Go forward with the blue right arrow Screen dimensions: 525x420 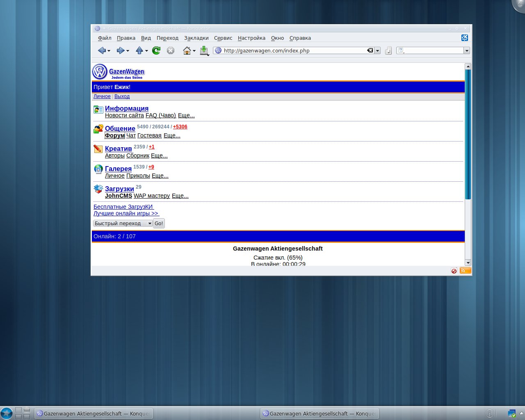120,50
